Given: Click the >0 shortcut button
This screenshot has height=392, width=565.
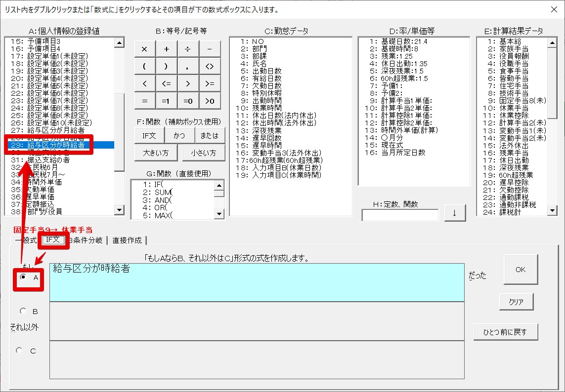Looking at the screenshot, I should coord(210,101).
